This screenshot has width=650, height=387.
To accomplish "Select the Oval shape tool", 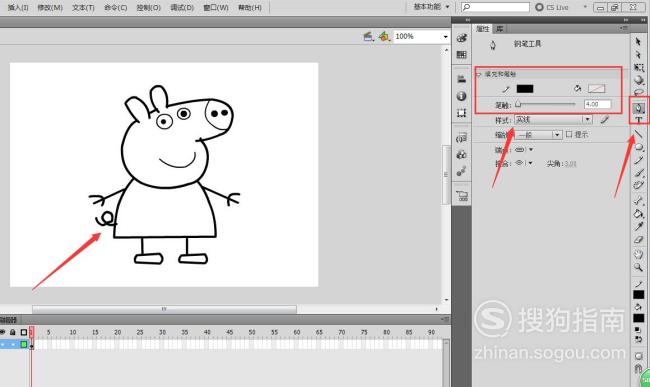I will point(639,147).
